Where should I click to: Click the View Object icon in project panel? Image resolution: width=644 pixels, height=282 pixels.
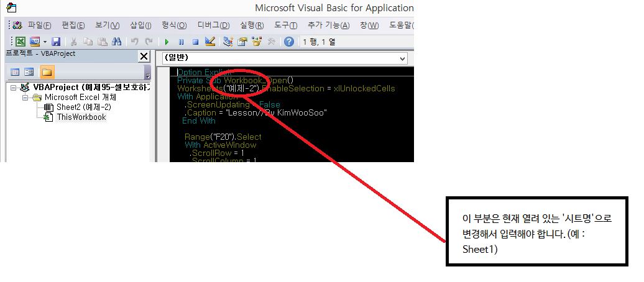pyautogui.click(x=29, y=72)
